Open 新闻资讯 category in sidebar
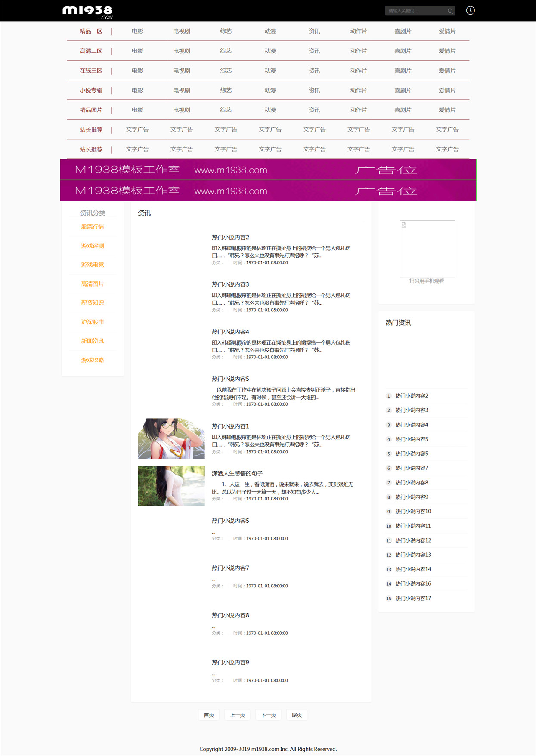Screen dimensions: 536x756 [93, 341]
